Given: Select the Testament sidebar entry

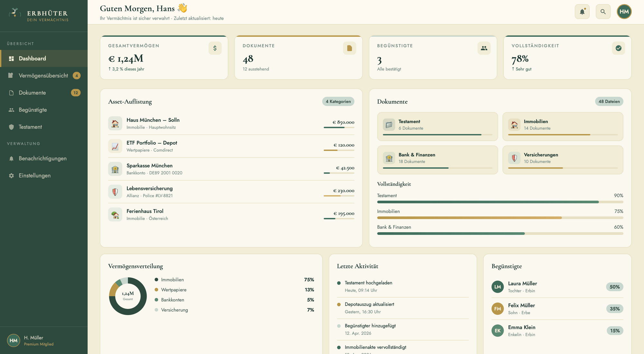Looking at the screenshot, I should 30,127.
